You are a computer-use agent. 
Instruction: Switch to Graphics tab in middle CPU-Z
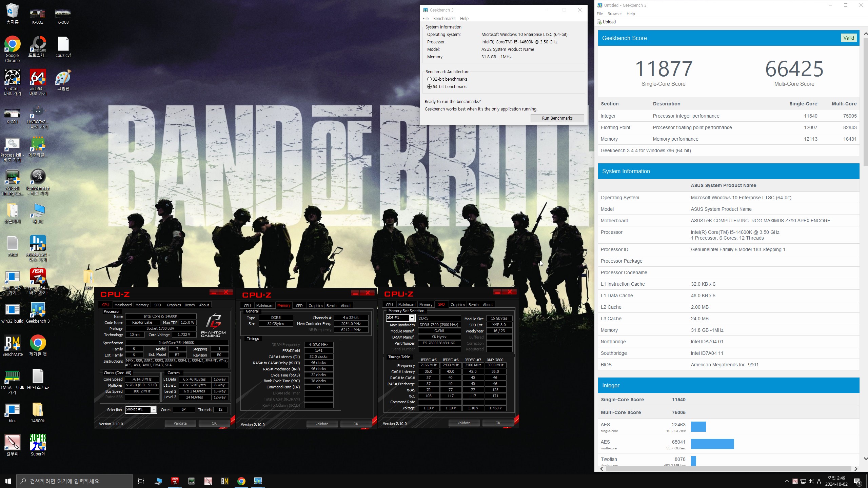[x=315, y=306]
